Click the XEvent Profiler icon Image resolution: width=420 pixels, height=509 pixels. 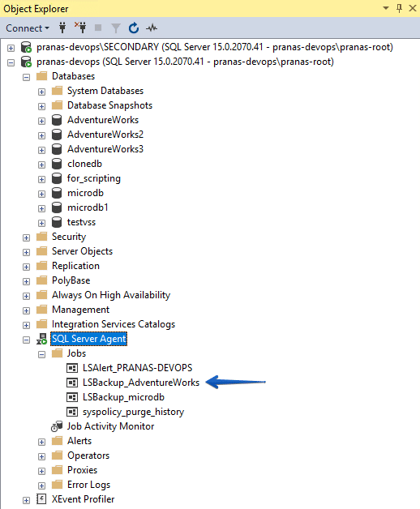pyautogui.click(x=41, y=499)
